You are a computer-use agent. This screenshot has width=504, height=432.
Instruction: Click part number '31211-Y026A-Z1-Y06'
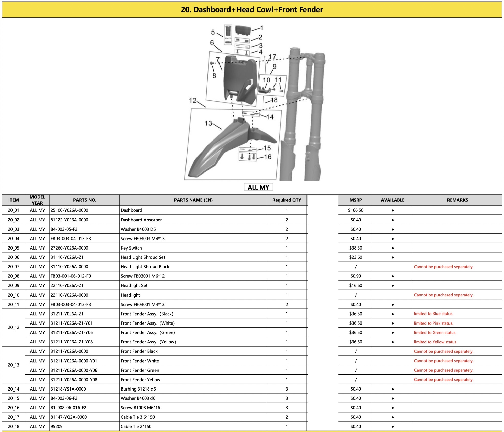72,332
